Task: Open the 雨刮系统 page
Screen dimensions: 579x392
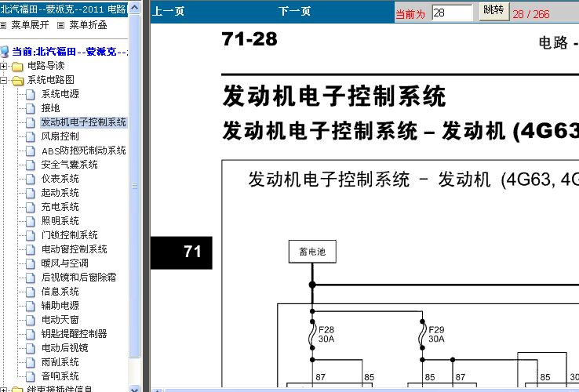Action: pyautogui.click(x=60, y=362)
